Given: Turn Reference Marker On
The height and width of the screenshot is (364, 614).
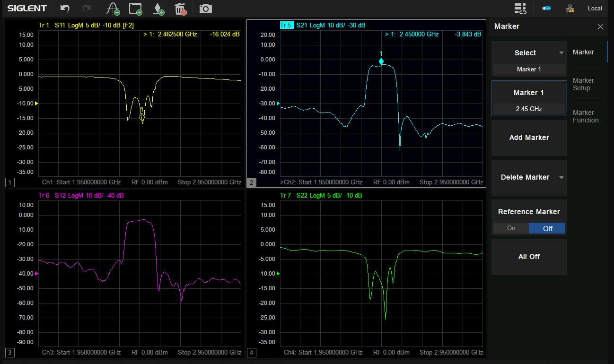Looking at the screenshot, I should coord(511,228).
